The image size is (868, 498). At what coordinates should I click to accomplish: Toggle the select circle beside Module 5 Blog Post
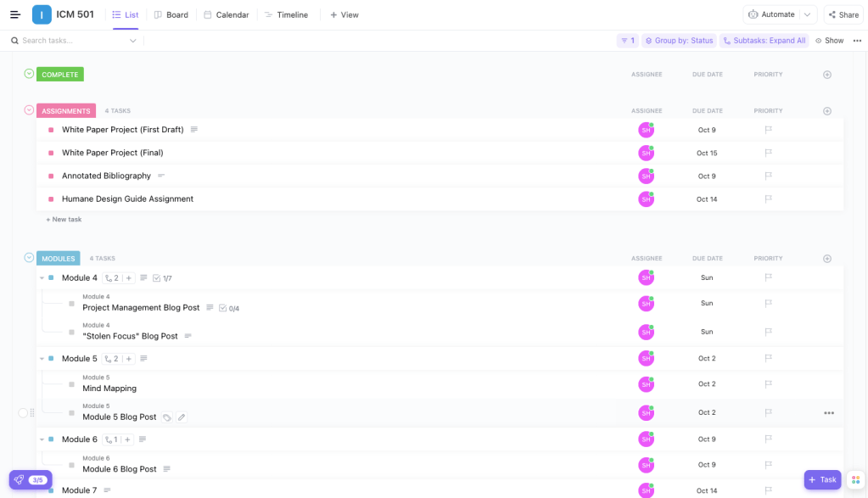click(x=23, y=413)
